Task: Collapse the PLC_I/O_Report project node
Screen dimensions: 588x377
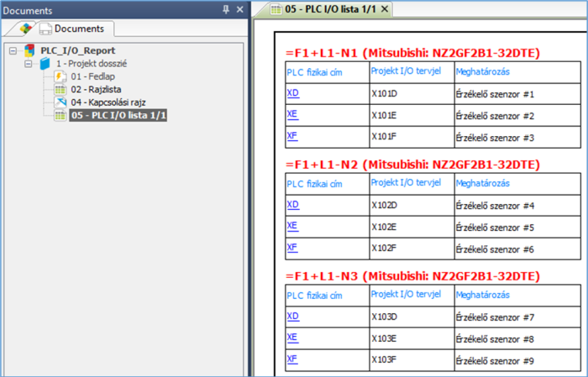Action: coord(13,50)
